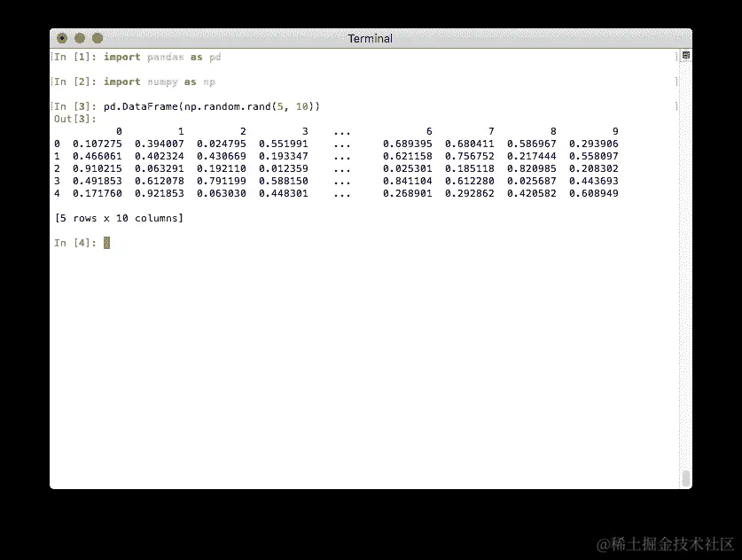
Task: Click the In [1]: prompt label
Action: pos(75,58)
